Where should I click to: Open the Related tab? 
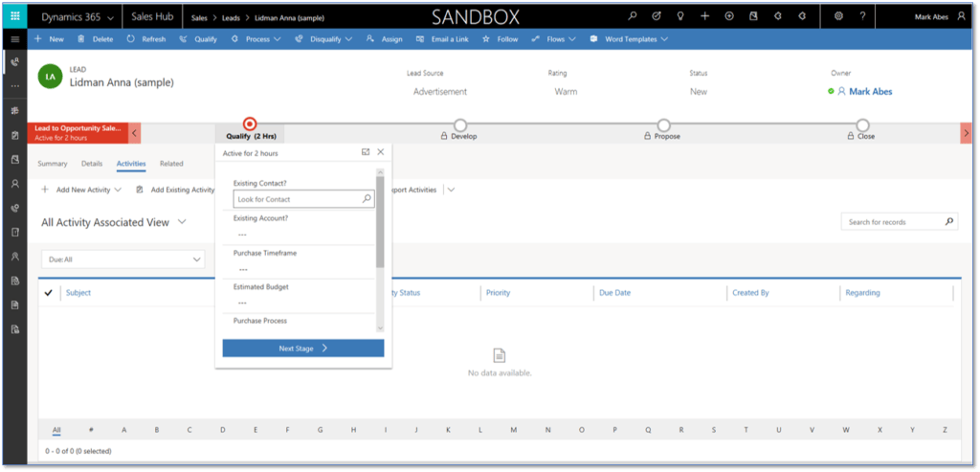point(171,164)
